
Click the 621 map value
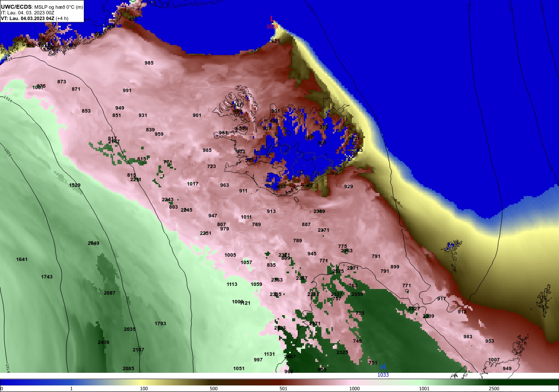(276, 41)
